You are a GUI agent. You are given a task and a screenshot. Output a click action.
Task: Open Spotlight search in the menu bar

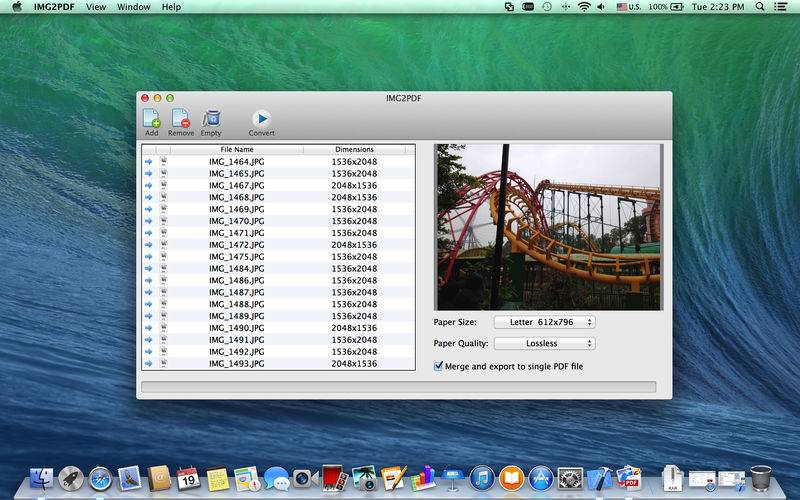pyautogui.click(x=761, y=7)
